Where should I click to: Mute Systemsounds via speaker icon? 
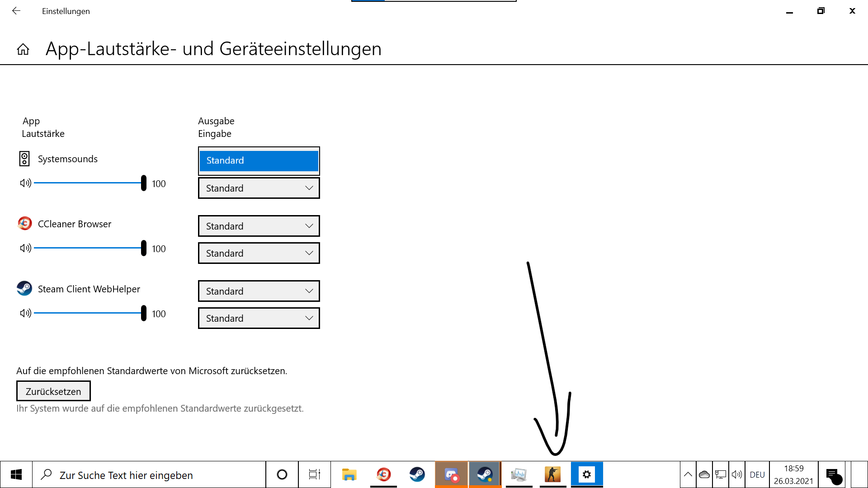pyautogui.click(x=25, y=183)
